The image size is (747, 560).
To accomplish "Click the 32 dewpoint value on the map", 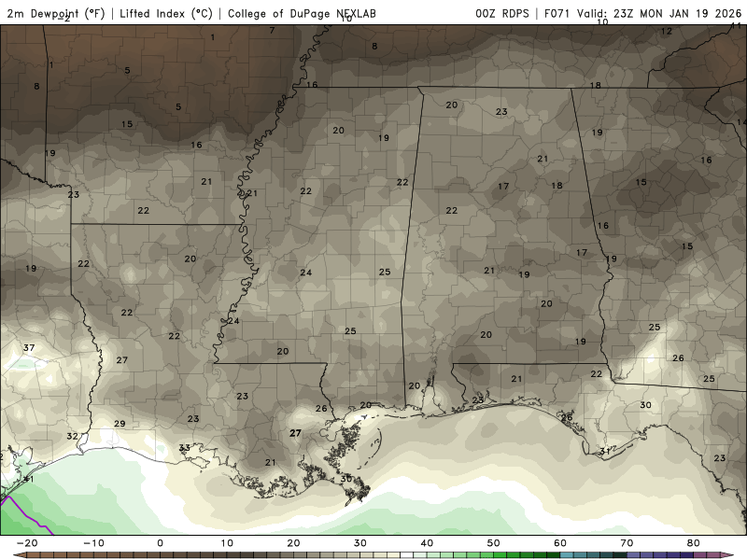I will 72,436.
